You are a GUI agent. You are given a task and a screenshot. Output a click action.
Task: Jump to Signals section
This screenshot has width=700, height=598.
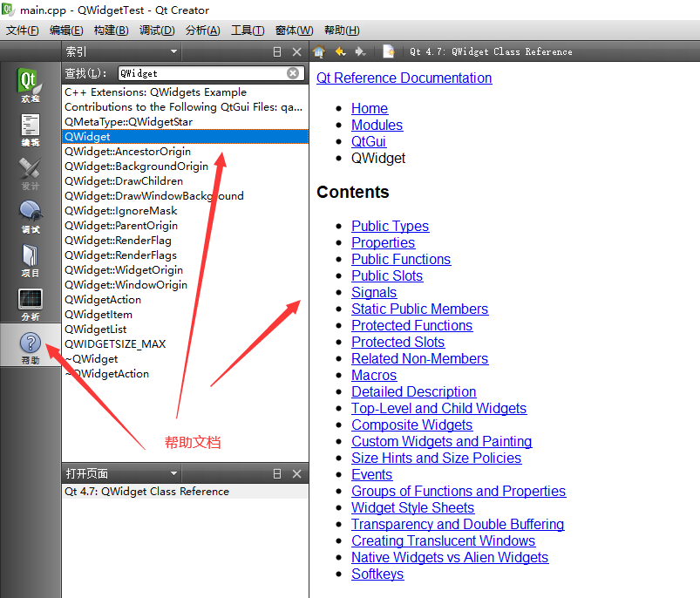pos(374,292)
